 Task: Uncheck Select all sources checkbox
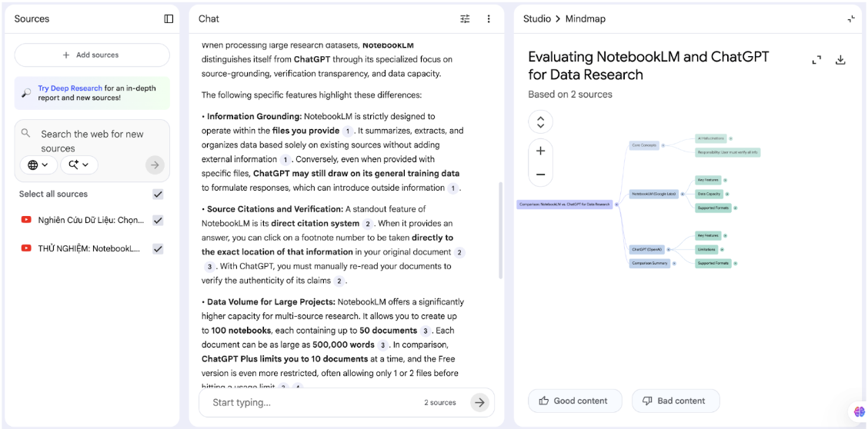[x=158, y=195]
